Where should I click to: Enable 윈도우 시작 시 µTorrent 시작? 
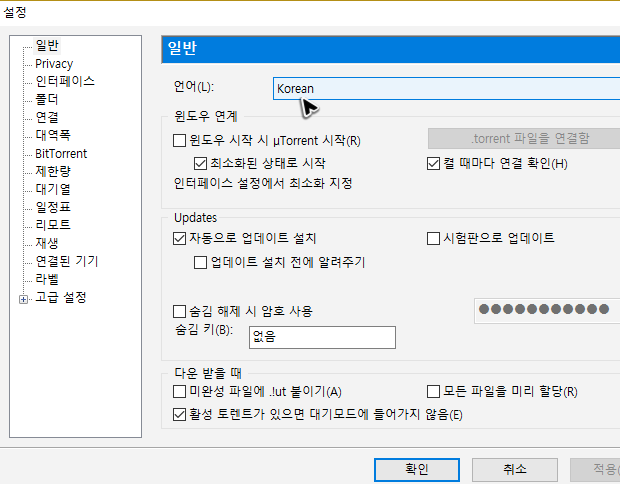(x=180, y=140)
